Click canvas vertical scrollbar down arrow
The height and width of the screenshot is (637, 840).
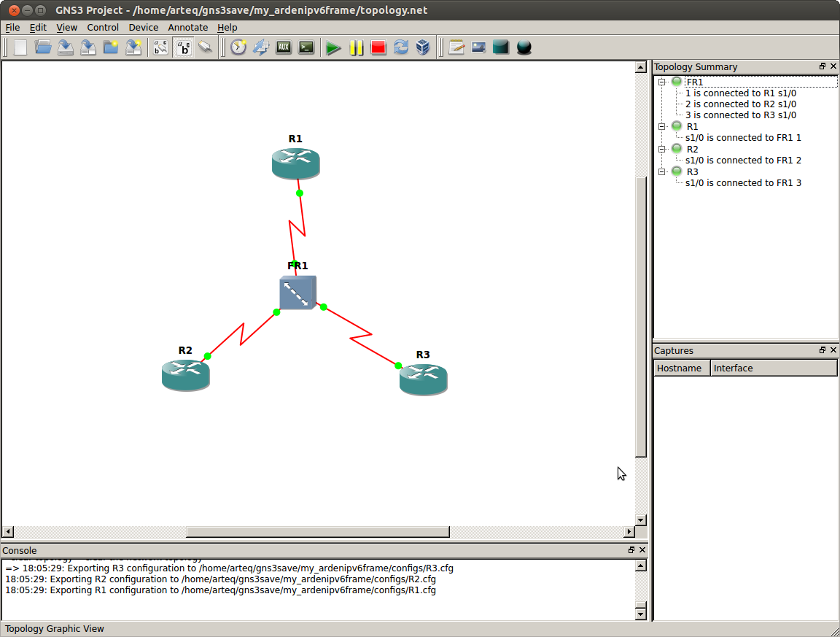[x=641, y=520]
